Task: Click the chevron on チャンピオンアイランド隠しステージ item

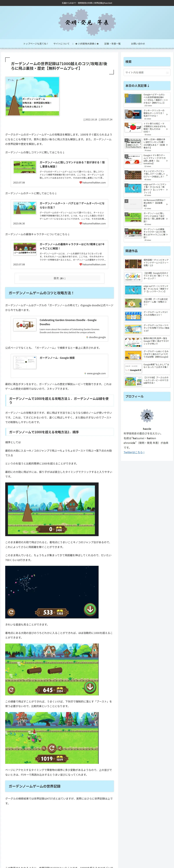Action: pyautogui.click(x=167, y=175)
